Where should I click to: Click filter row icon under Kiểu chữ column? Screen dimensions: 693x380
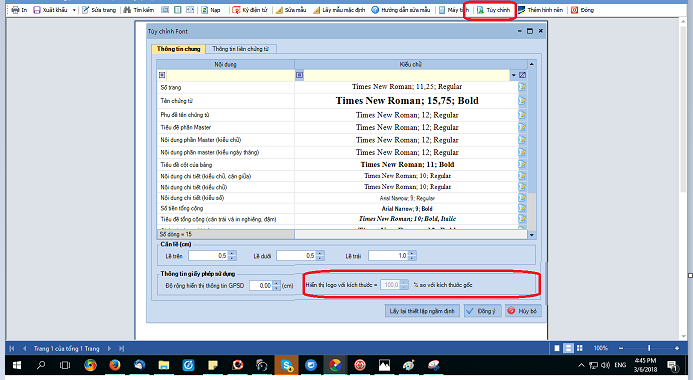(300, 75)
